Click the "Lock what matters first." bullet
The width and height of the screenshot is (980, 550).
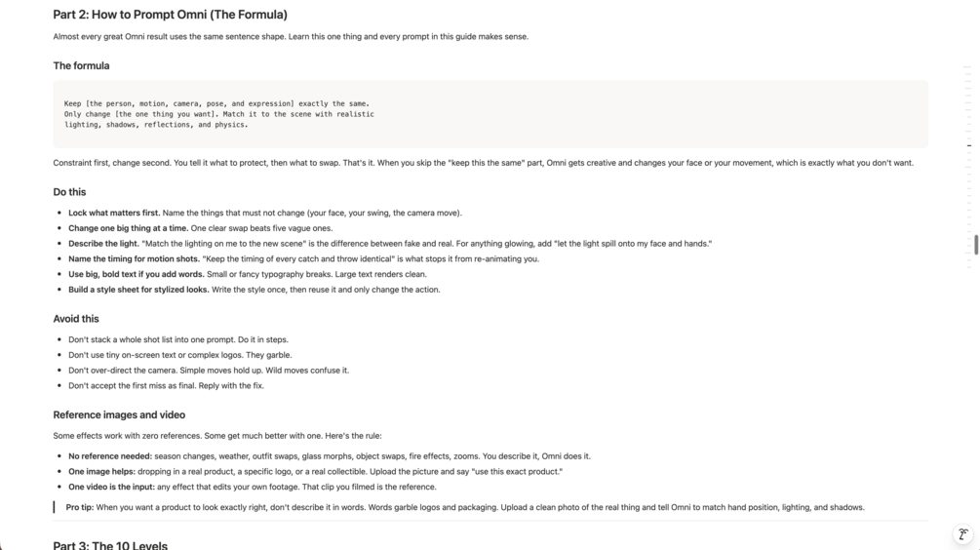(265, 214)
